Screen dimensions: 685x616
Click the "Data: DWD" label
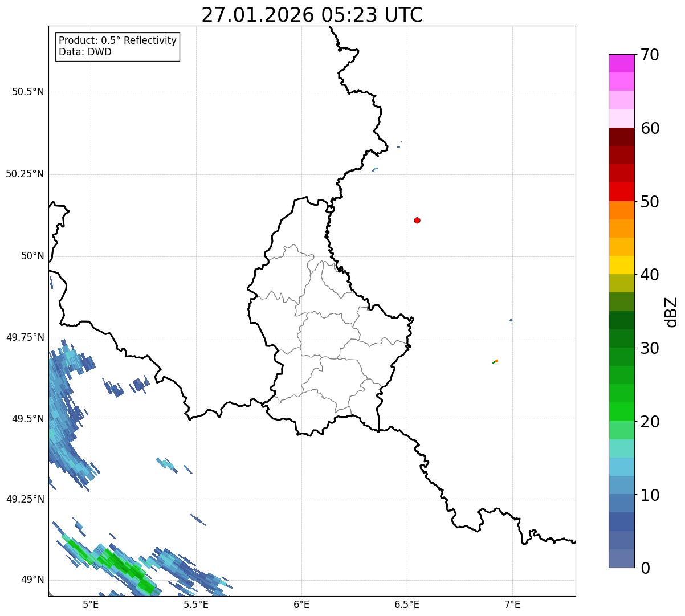[x=85, y=52]
